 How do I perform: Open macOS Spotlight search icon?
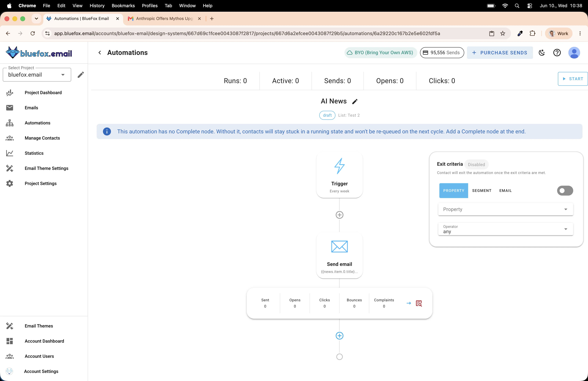(517, 6)
